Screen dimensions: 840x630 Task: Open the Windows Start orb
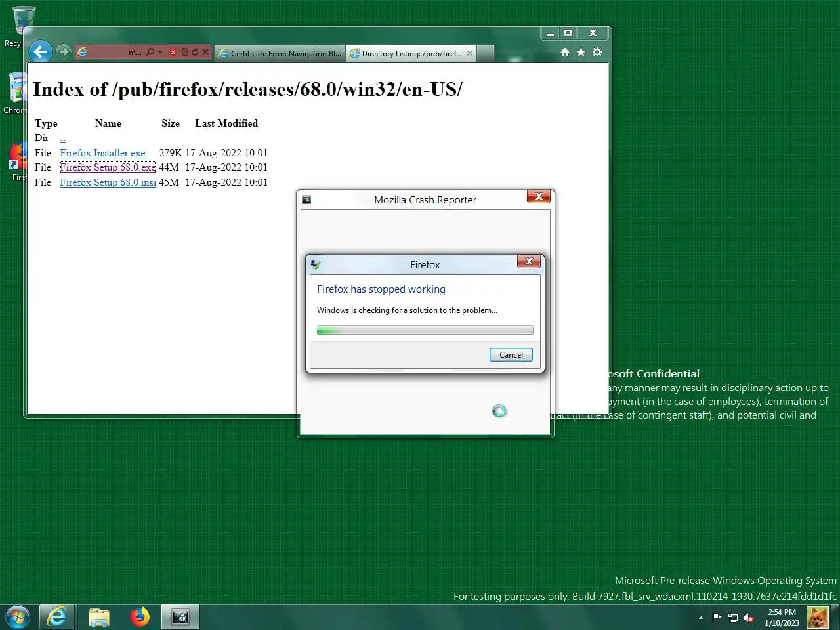pyautogui.click(x=18, y=618)
